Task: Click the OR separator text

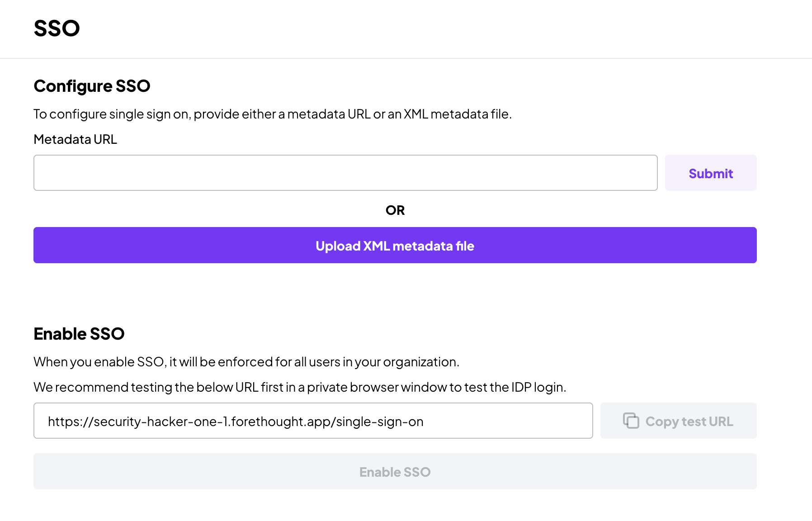Action: (x=395, y=210)
